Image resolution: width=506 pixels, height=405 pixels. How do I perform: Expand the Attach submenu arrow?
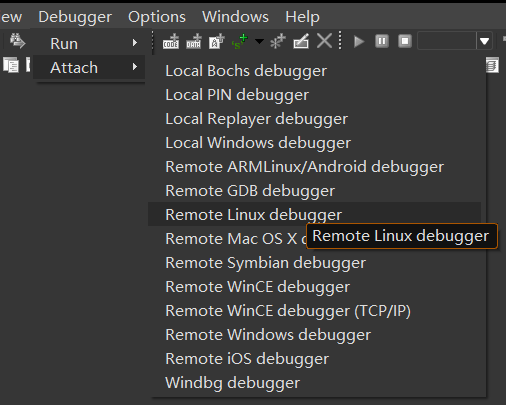135,67
